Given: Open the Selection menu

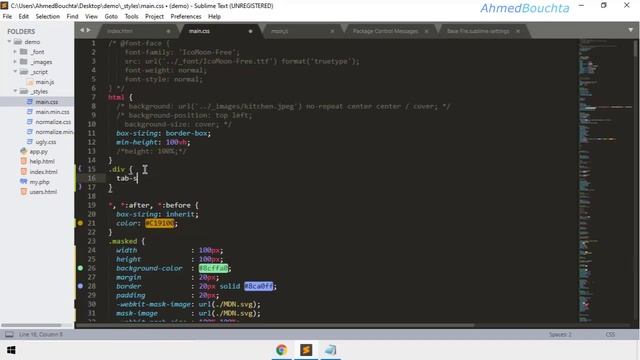Looking at the screenshot, I should tap(48, 16).
